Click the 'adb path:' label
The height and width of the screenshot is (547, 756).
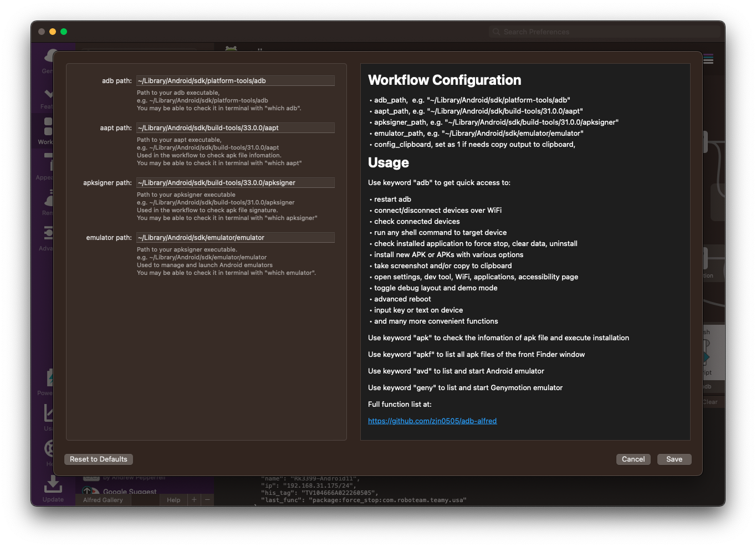pyautogui.click(x=117, y=81)
